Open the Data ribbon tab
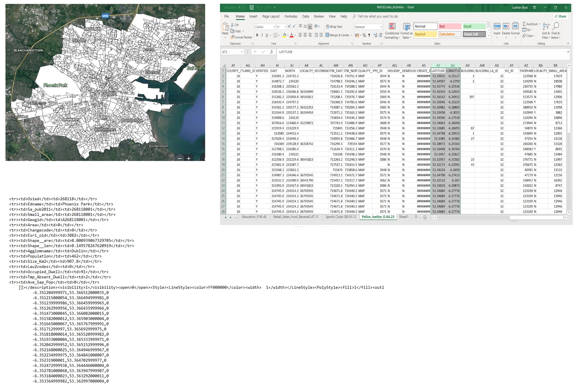The height and width of the screenshot is (392, 576). (x=306, y=16)
